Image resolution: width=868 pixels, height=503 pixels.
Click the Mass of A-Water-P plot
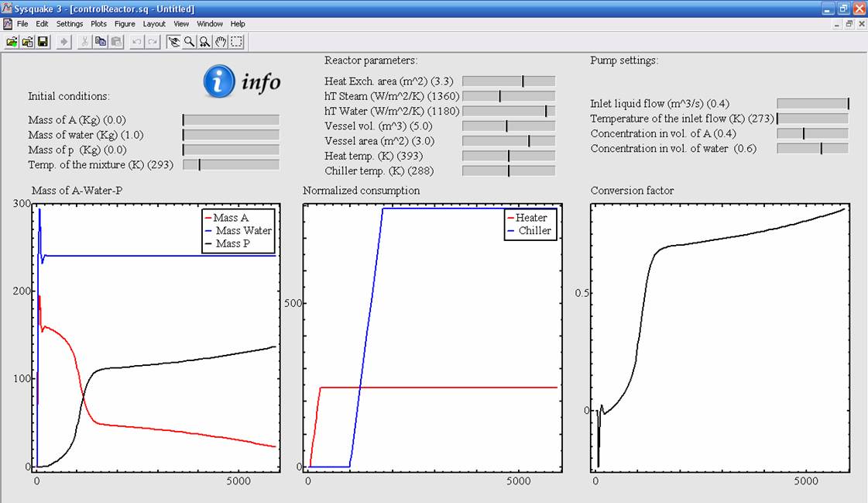[x=158, y=337]
